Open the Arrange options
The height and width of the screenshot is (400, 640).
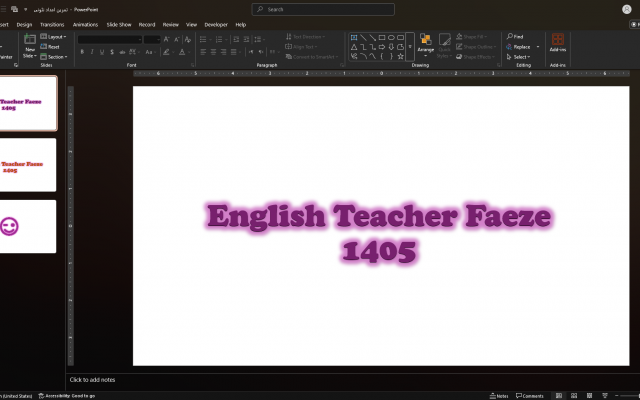[425, 44]
